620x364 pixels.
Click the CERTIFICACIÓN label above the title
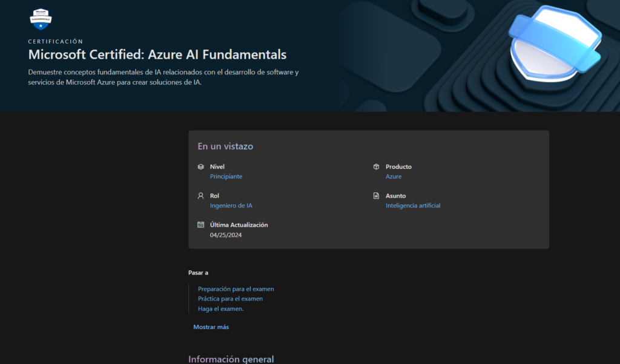coord(56,42)
